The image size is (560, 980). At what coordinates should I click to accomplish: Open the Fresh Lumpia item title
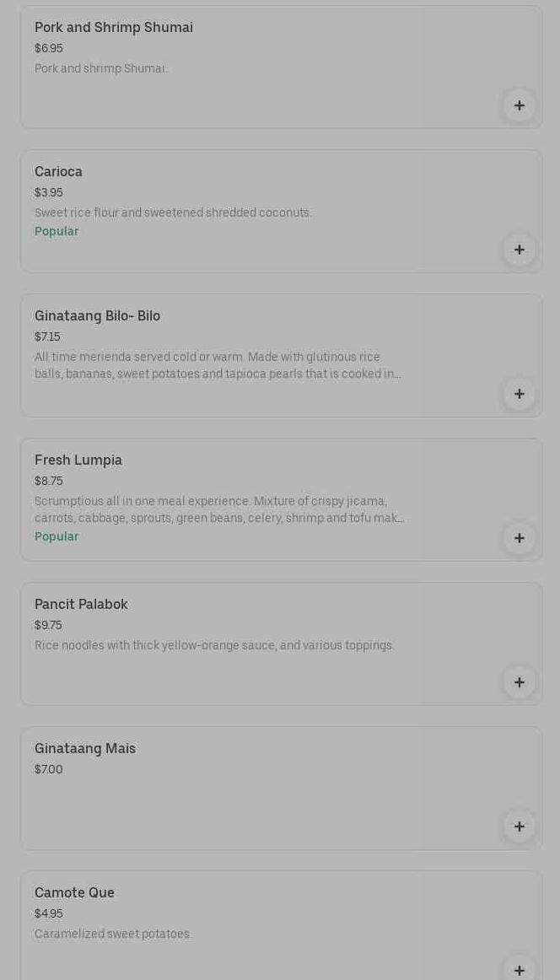[x=78, y=460]
